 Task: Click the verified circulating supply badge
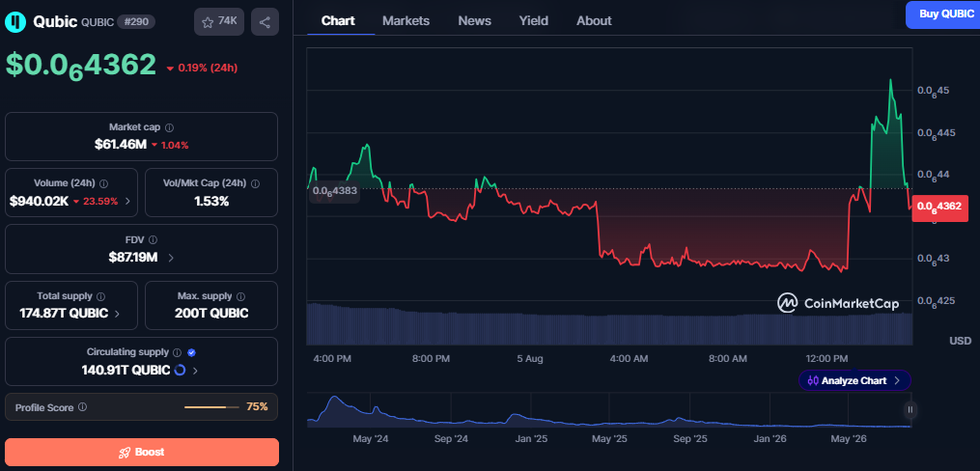pyautogui.click(x=192, y=353)
